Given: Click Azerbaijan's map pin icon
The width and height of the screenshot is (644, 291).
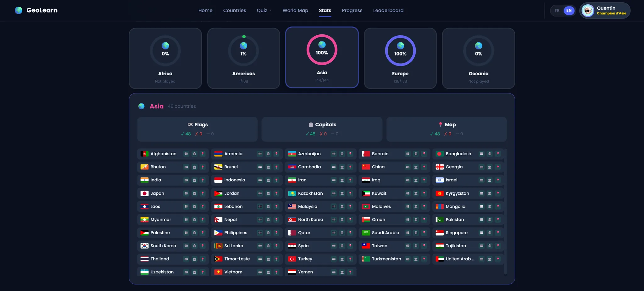Looking at the screenshot, I should click(350, 154).
